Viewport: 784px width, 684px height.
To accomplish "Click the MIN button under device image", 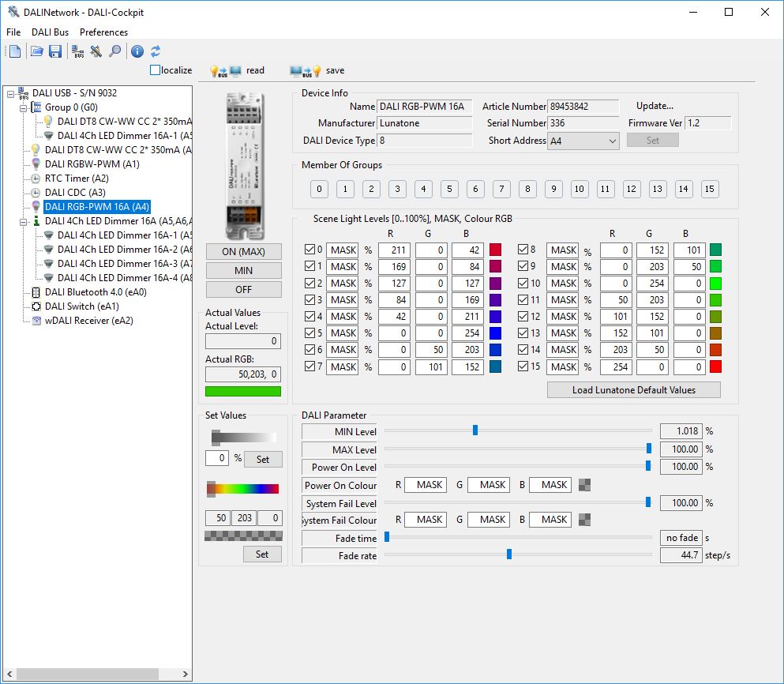I will [243, 271].
